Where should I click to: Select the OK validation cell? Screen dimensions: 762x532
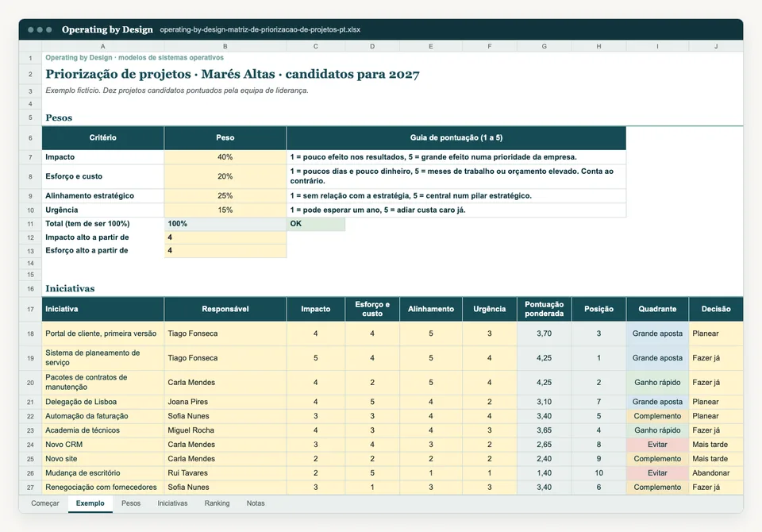click(316, 224)
